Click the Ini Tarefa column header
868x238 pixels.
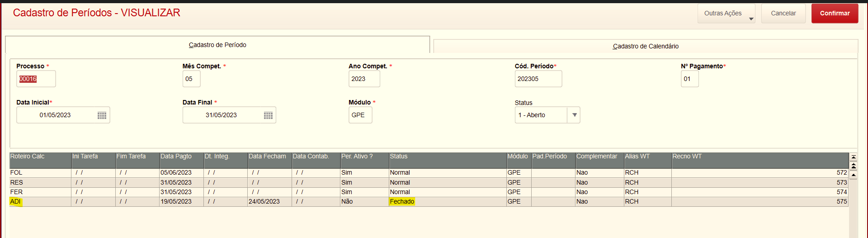click(x=93, y=160)
